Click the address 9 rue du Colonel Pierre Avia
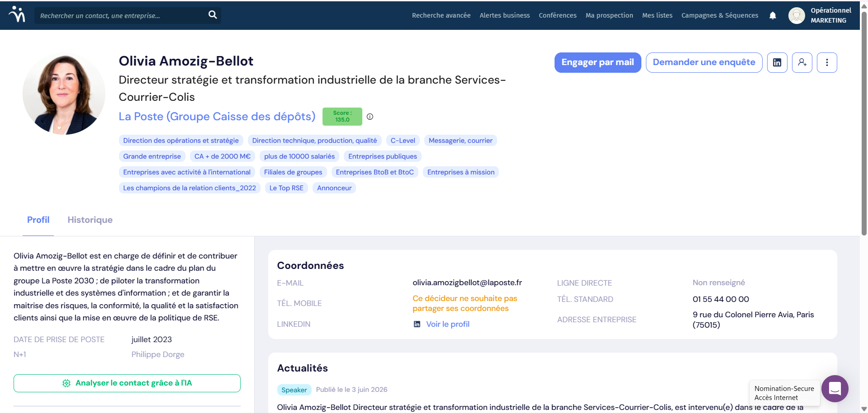Viewport: 868px width, 414px height. point(753,320)
